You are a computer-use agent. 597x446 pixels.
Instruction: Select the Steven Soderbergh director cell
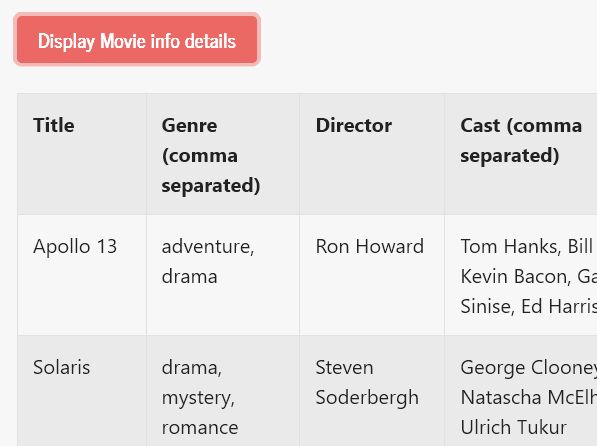pyautogui.click(x=372, y=391)
